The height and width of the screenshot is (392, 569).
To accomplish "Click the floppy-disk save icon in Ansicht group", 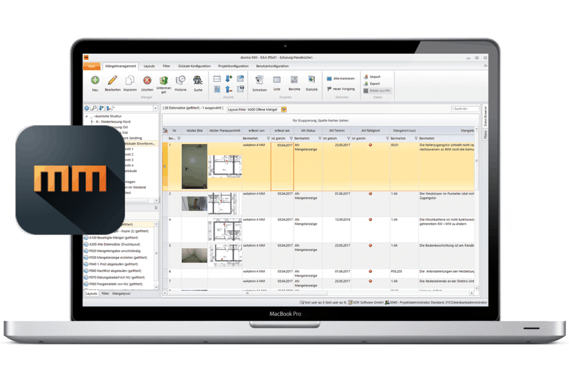I will 240,89.
